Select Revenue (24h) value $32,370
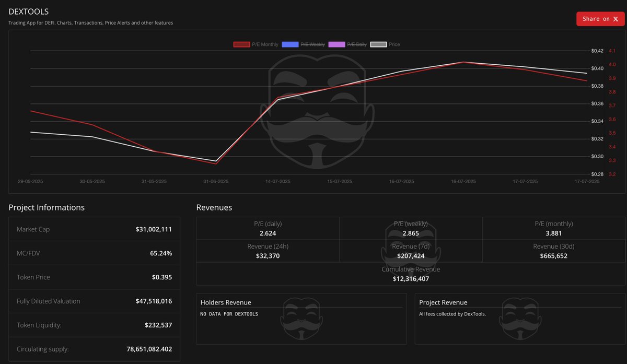Image resolution: width=627 pixels, height=364 pixels. 268,256
